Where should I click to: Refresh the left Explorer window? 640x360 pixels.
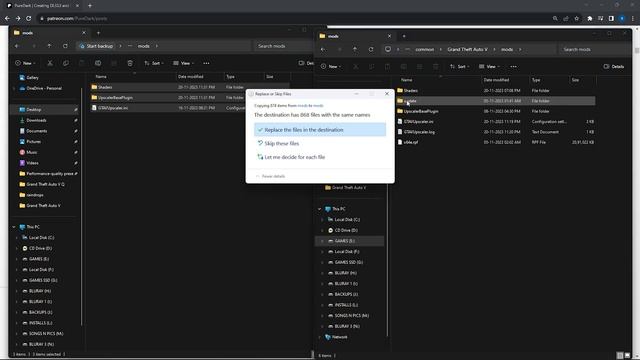click(65, 46)
